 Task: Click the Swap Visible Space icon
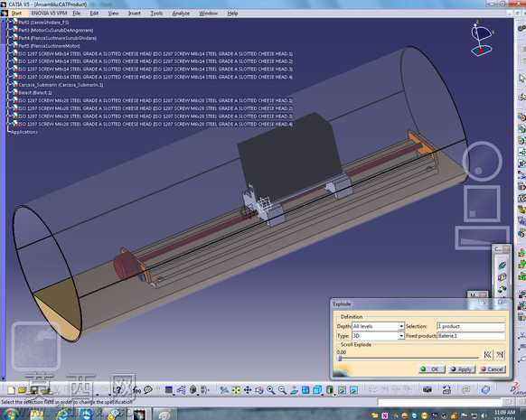(x=353, y=390)
